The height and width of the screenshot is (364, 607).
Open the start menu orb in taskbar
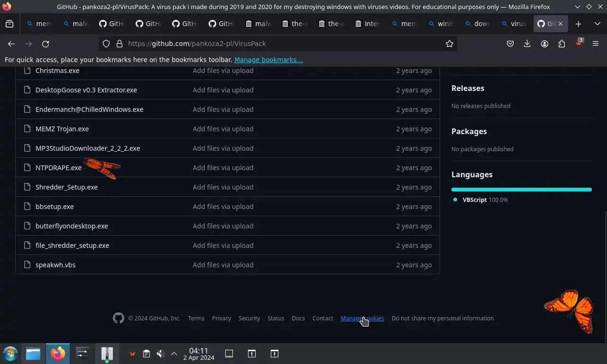pyautogui.click(x=10, y=354)
